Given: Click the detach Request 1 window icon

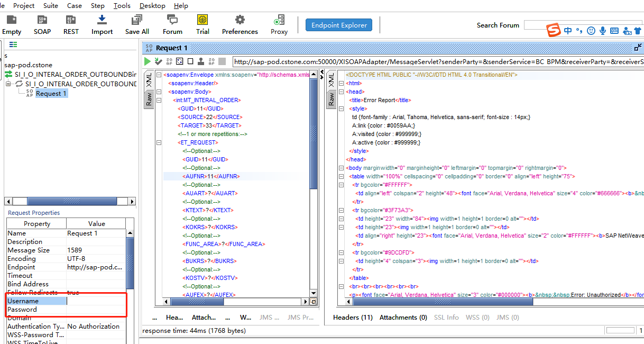Looking at the screenshot, I should coord(638,48).
